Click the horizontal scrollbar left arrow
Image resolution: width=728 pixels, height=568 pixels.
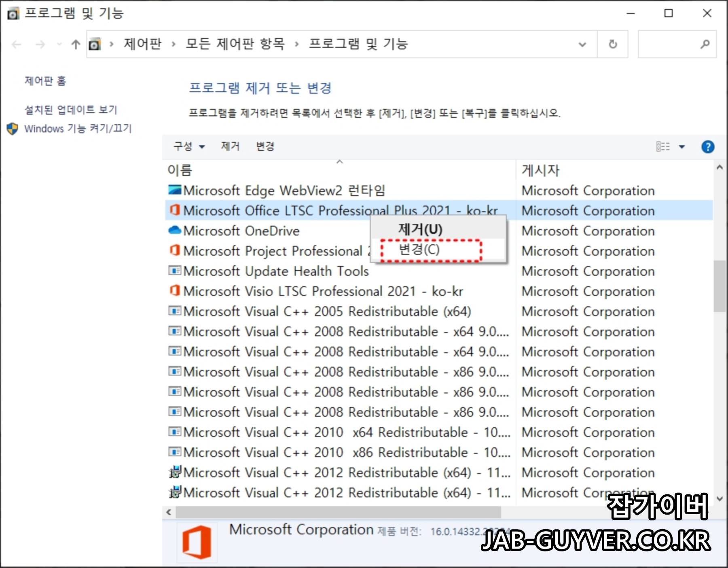169,512
